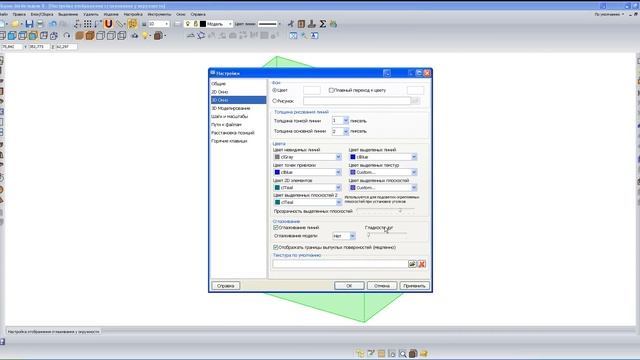Click the brown textured cube with edges icon

(90, 36)
